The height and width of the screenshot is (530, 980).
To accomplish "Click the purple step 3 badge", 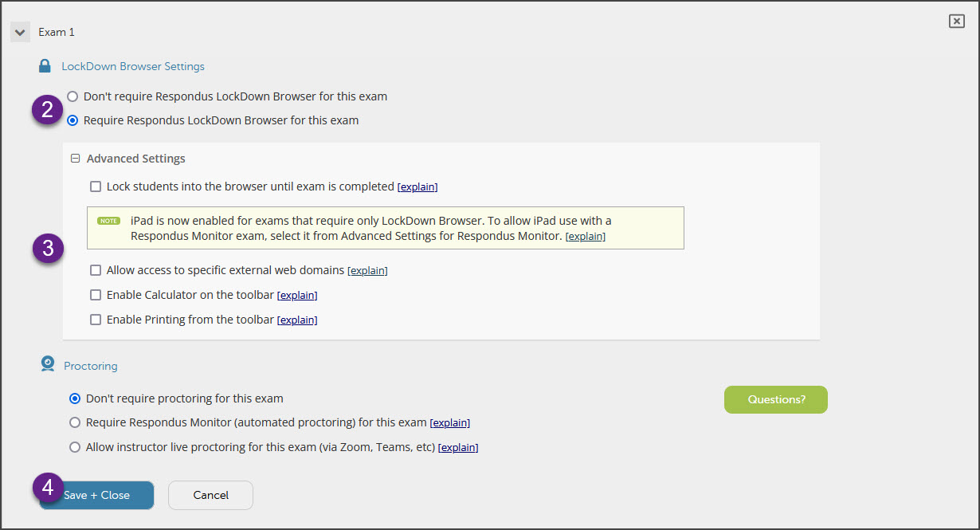I will point(48,248).
